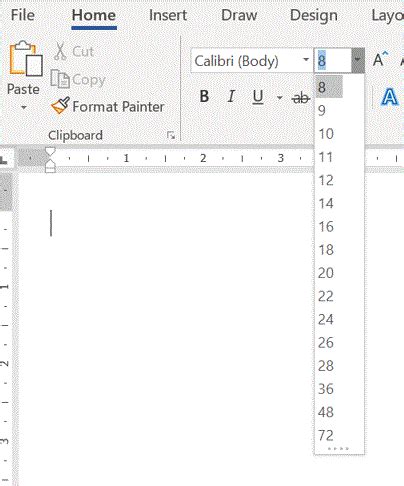
Task: Click the Text Effects A icon
Action: click(x=390, y=97)
